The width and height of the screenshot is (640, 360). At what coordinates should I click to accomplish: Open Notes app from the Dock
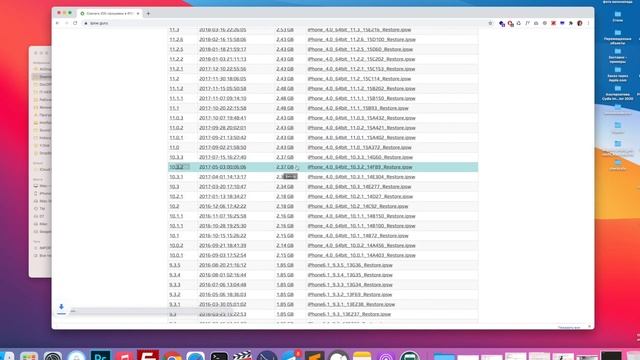tap(362, 356)
